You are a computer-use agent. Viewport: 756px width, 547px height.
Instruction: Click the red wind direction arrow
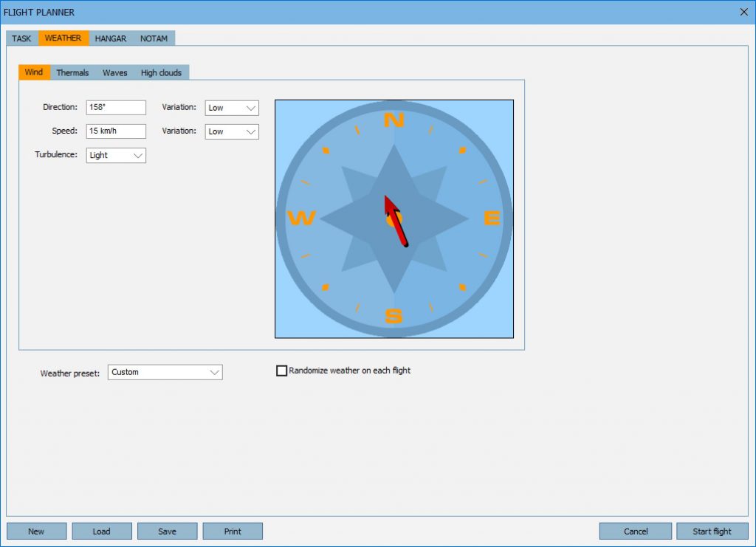(x=395, y=221)
